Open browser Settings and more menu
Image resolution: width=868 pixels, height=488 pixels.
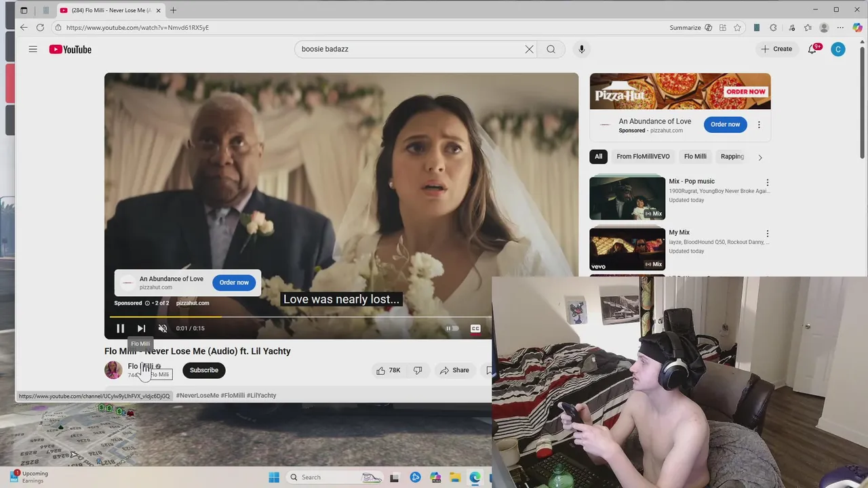click(x=840, y=28)
